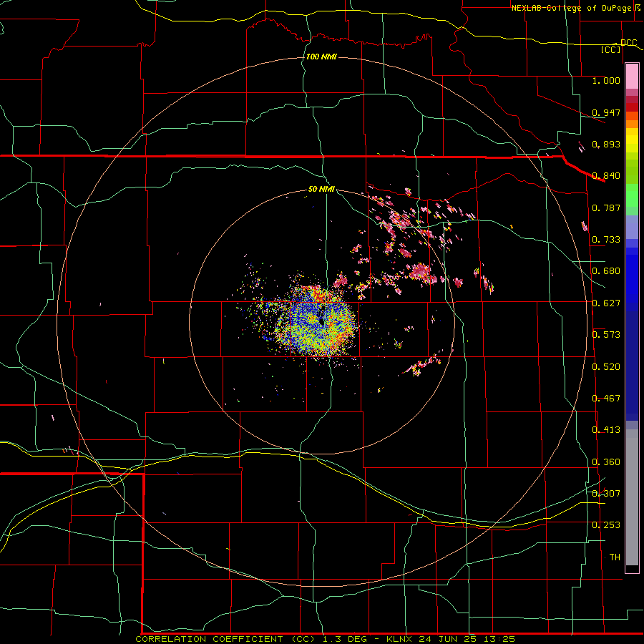Click the 0.573 scale label
This screenshot has height=644, width=644.
pos(606,335)
